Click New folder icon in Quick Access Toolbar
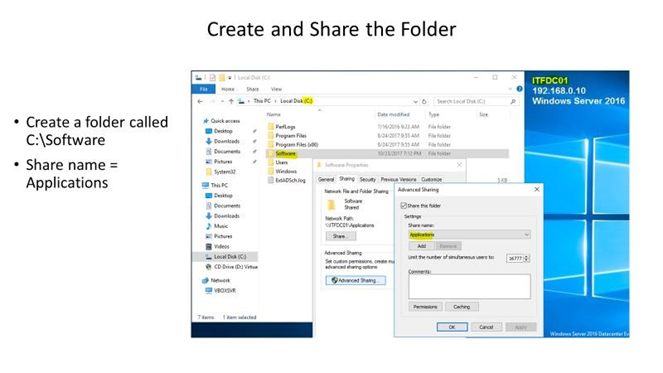This screenshot has width=663, height=373. (x=222, y=78)
